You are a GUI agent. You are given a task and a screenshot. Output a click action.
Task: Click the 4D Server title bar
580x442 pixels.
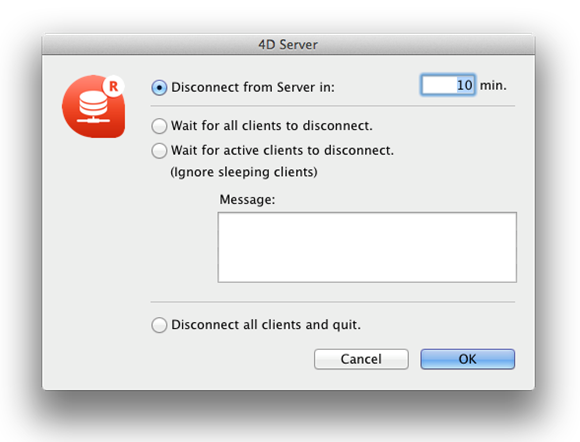288,44
